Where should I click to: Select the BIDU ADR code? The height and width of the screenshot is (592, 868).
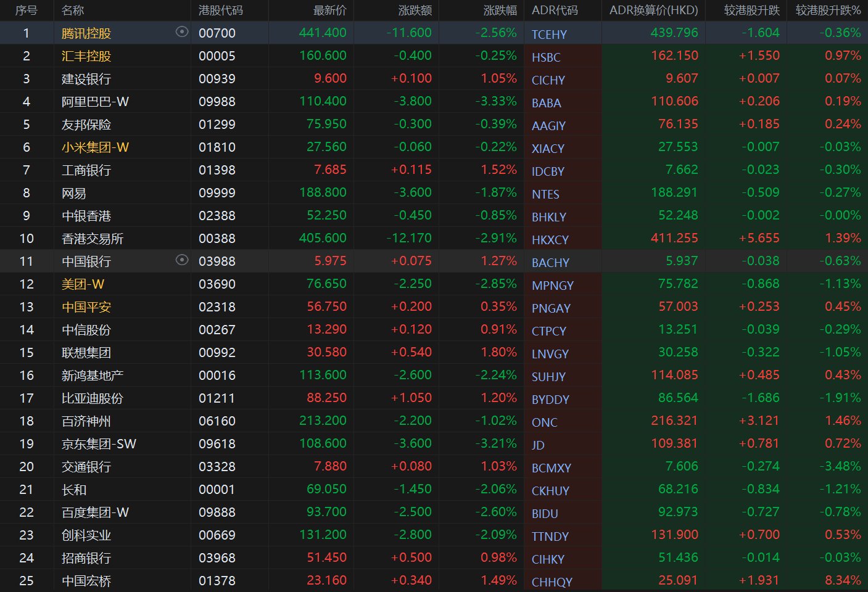click(x=545, y=514)
